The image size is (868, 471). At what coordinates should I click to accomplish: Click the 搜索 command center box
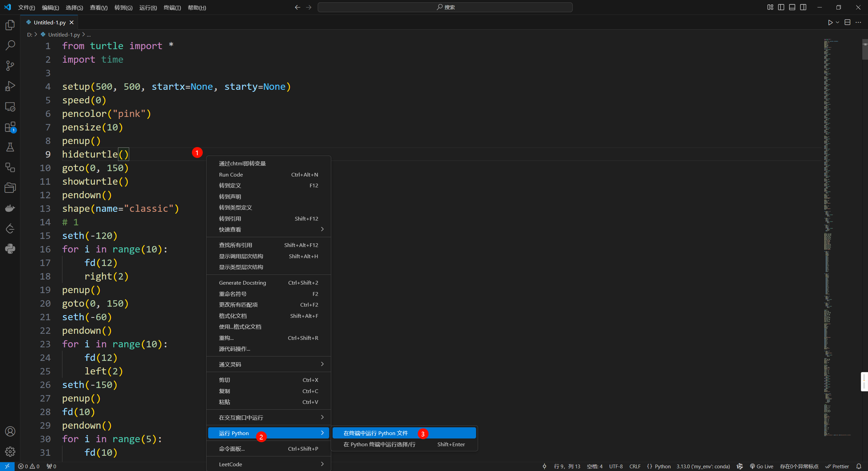(445, 7)
